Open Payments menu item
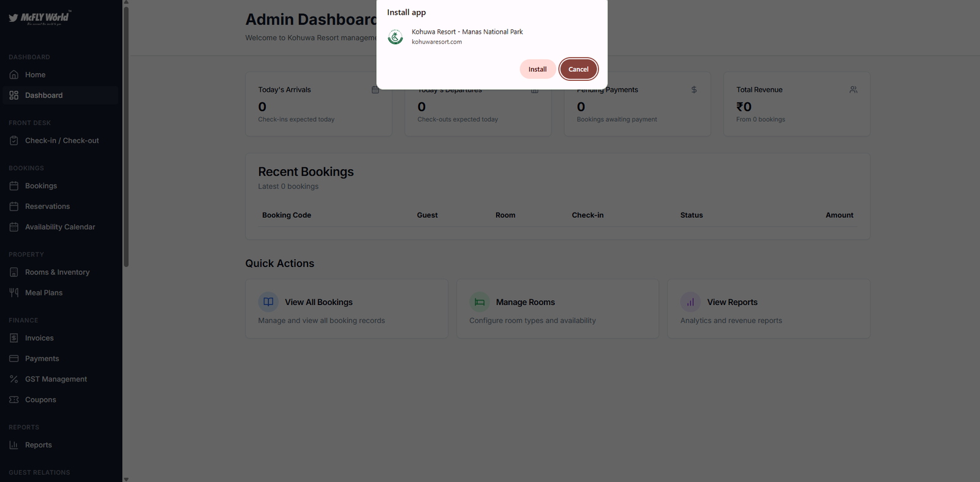The image size is (980, 482). (60, 359)
